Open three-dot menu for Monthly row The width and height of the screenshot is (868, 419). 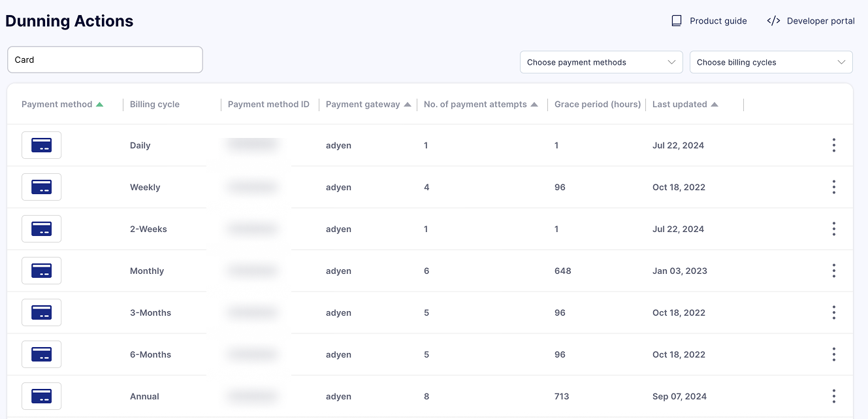pyautogui.click(x=834, y=271)
